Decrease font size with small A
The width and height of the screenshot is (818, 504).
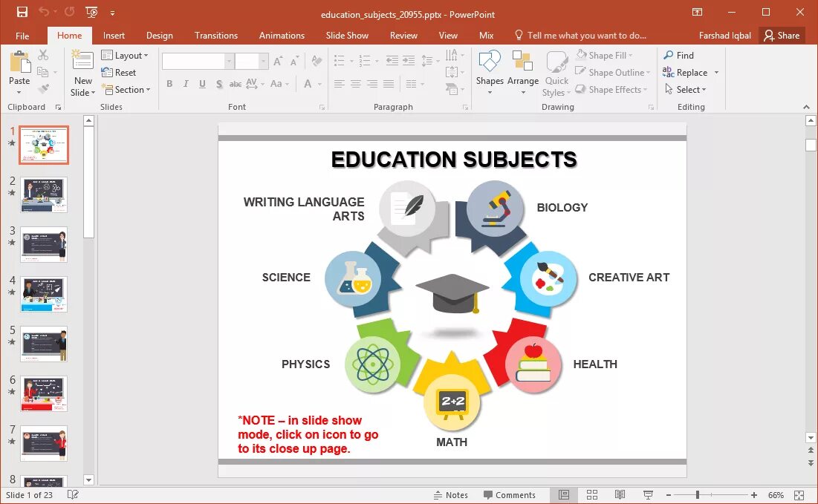[294, 62]
